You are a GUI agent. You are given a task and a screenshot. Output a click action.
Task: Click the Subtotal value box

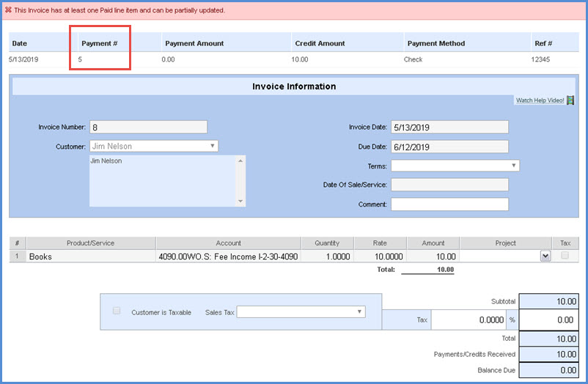coord(549,301)
